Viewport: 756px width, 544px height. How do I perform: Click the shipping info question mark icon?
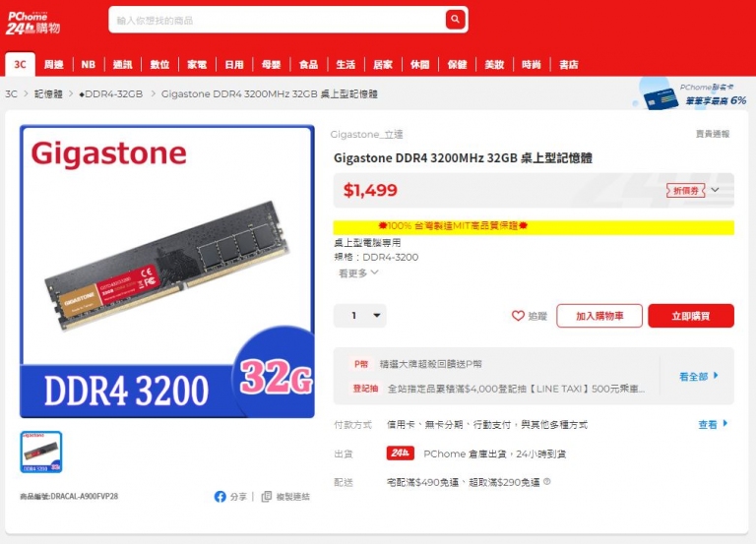[546, 481]
